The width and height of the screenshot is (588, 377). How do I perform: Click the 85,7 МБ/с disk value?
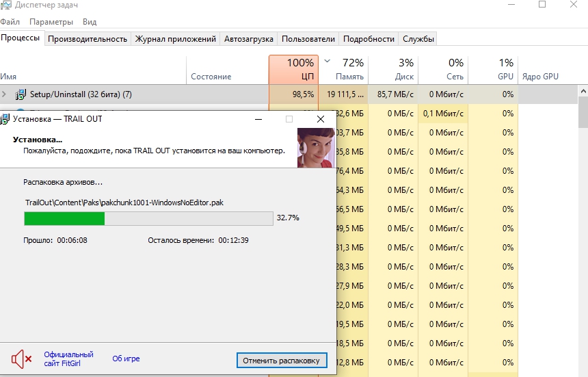[x=393, y=94]
